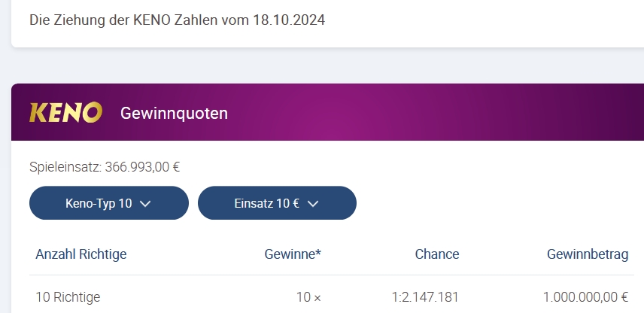This screenshot has width=644, height=313.
Task: Click the 1:2.147.181 chance value
Action: pyautogui.click(x=425, y=297)
